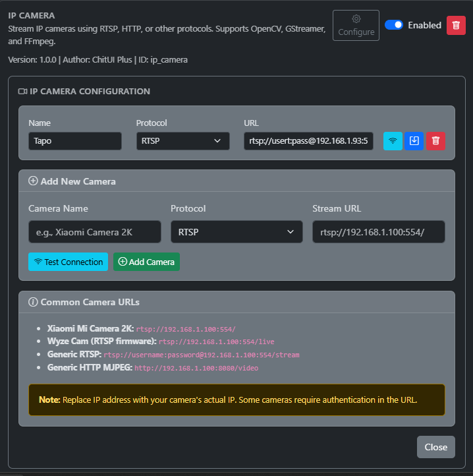Click the gear icon on Configure button

[356, 19]
